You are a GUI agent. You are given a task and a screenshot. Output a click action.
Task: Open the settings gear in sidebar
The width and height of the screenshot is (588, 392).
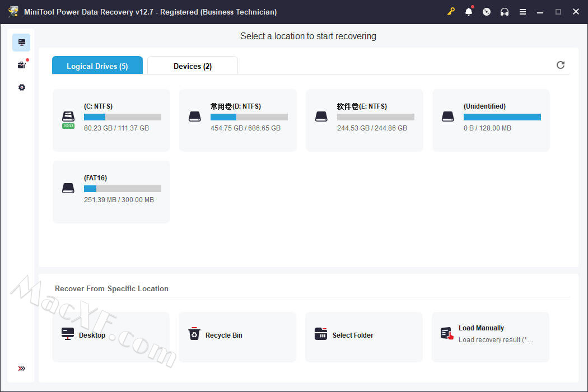[22, 87]
